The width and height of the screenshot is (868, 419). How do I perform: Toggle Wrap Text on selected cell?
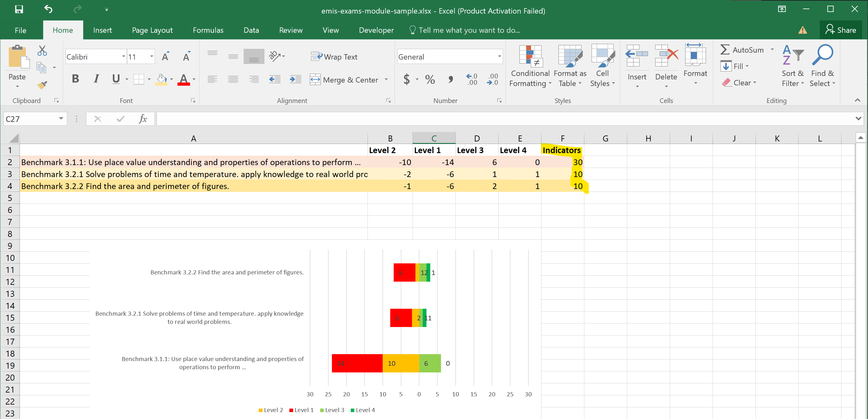(334, 57)
